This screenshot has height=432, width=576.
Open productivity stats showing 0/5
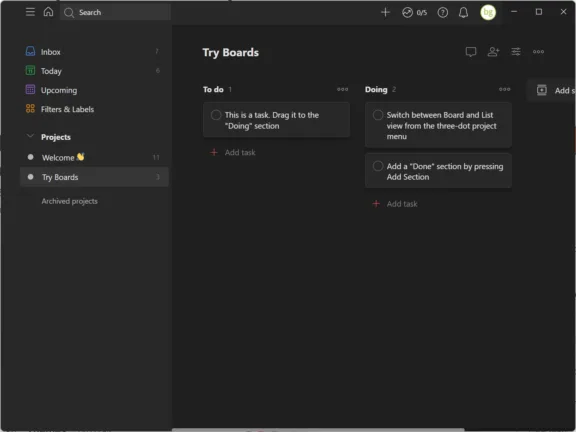[414, 12]
